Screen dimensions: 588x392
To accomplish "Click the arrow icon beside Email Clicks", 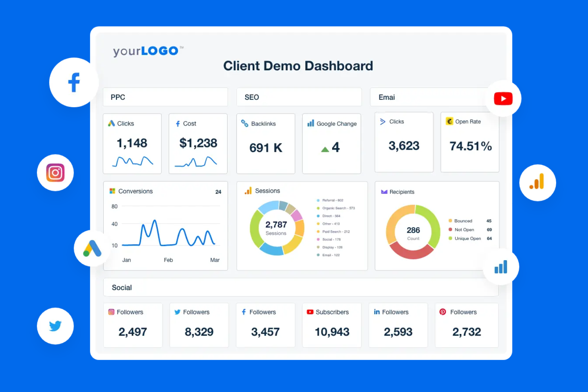I will coord(383,122).
